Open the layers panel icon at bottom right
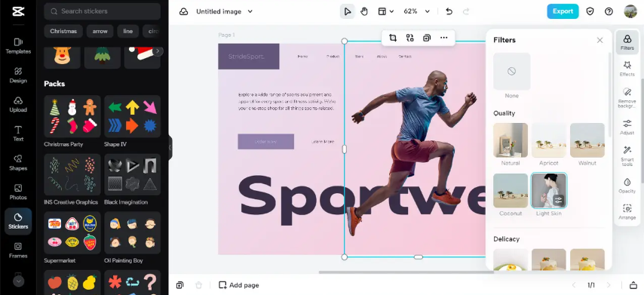 633,285
